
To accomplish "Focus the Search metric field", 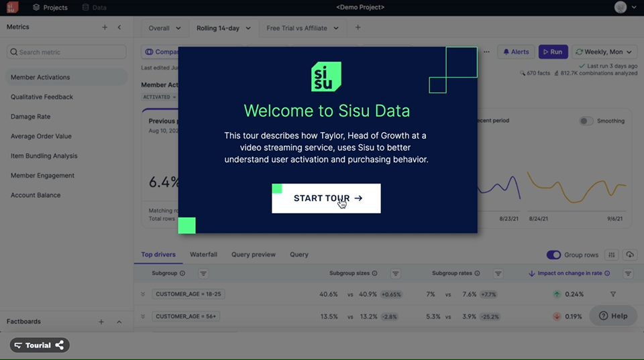I will pos(66,52).
